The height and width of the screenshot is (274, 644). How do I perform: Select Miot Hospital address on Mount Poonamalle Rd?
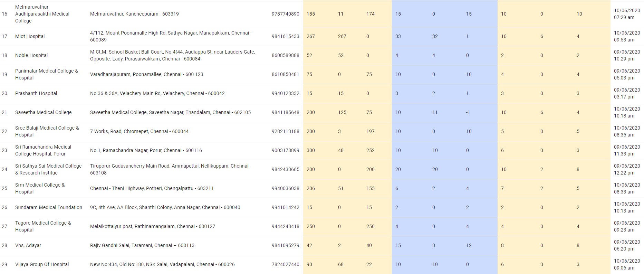[x=171, y=36]
